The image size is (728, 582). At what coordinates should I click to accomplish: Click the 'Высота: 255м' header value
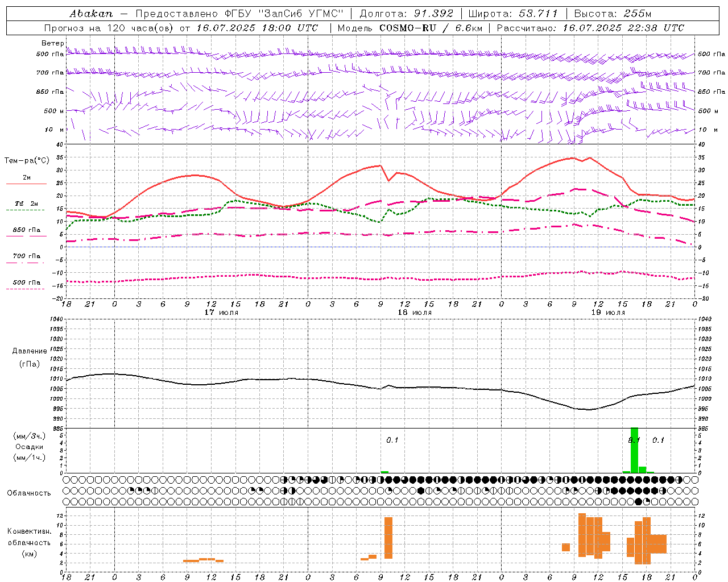click(x=613, y=14)
